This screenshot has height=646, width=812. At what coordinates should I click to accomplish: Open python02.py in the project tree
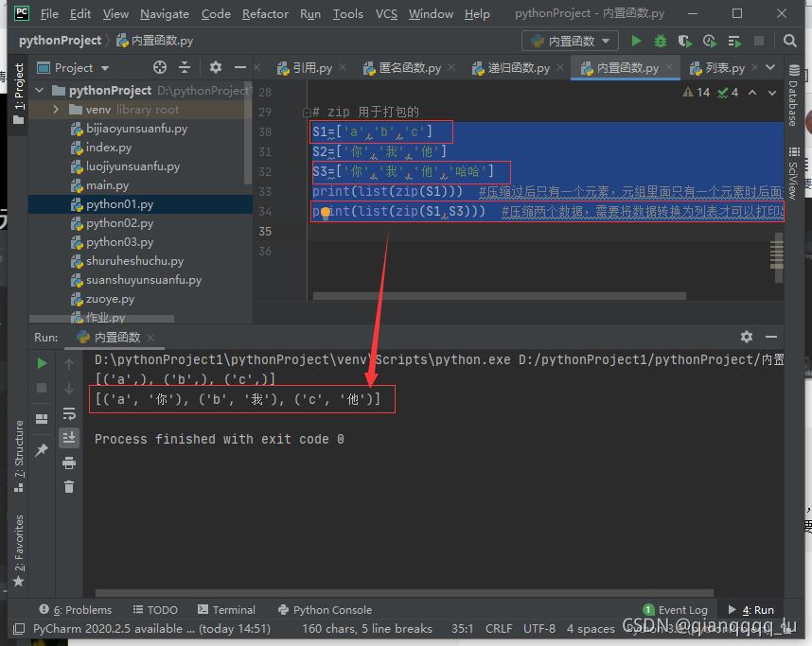pyautogui.click(x=119, y=223)
